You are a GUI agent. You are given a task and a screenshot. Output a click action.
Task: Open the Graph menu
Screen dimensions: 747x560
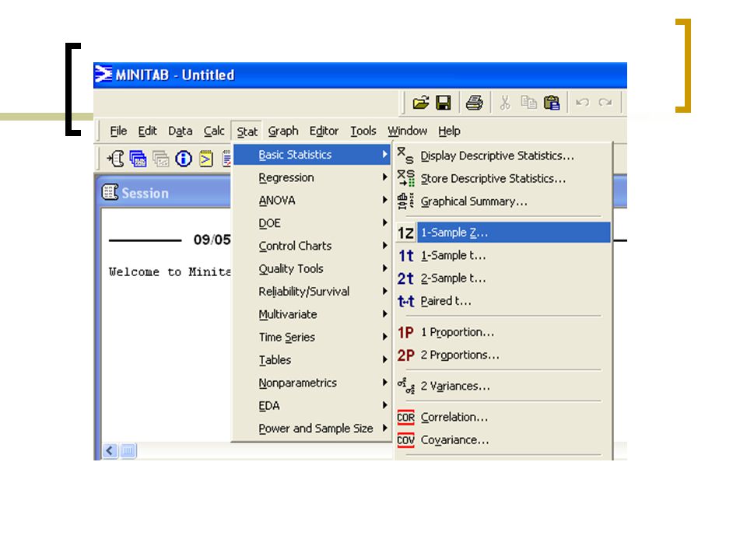click(283, 131)
